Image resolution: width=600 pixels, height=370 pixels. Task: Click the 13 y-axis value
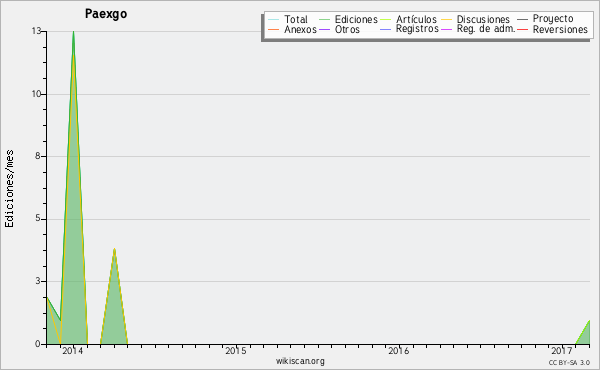pos(36,31)
